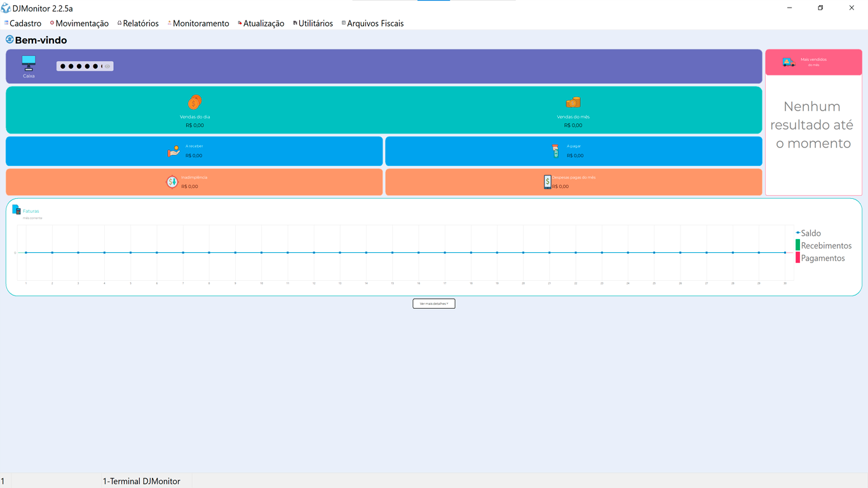Click the Vendas do mês coin stack icon

coord(573,102)
